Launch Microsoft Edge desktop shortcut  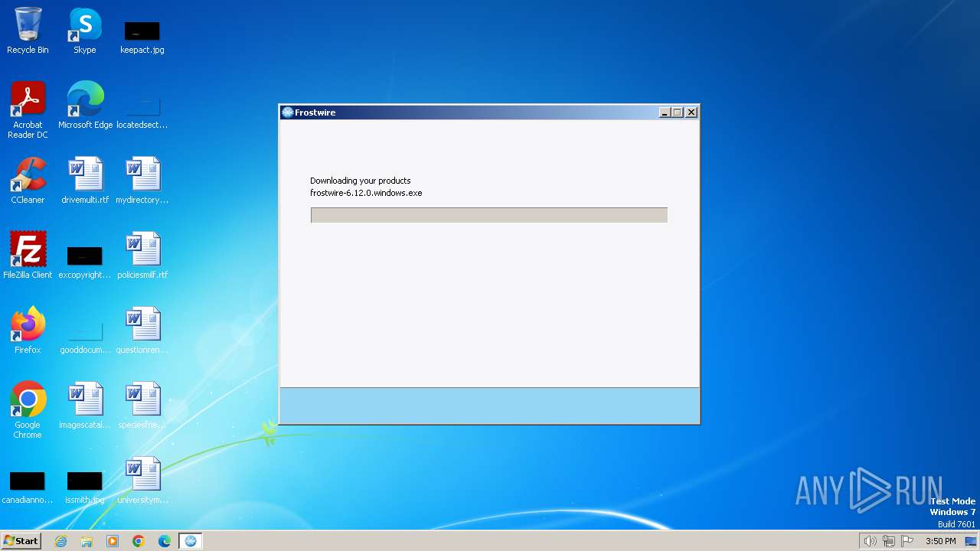pyautogui.click(x=85, y=105)
